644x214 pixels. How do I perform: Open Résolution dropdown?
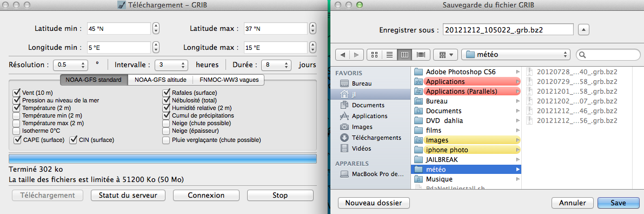click(71, 65)
